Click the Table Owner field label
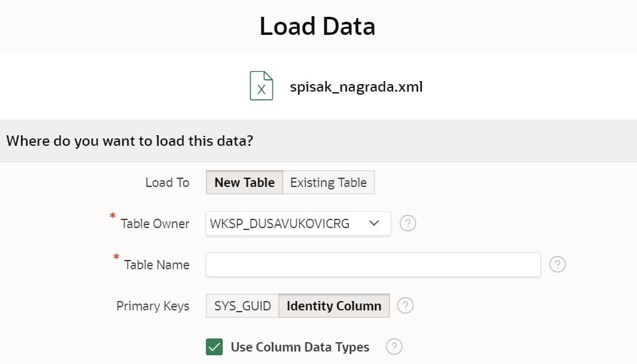Image resolution: width=637 pixels, height=364 pixels. [x=154, y=224]
